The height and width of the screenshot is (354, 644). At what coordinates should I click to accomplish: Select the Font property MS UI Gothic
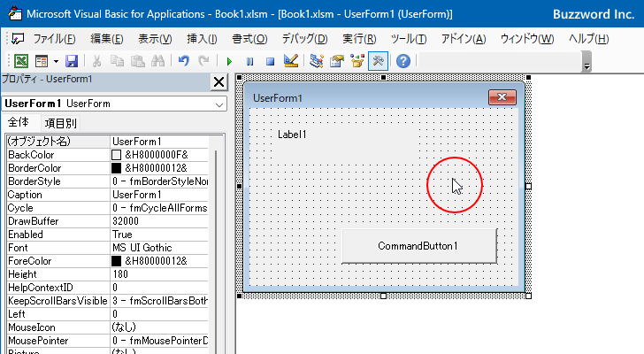click(159, 248)
